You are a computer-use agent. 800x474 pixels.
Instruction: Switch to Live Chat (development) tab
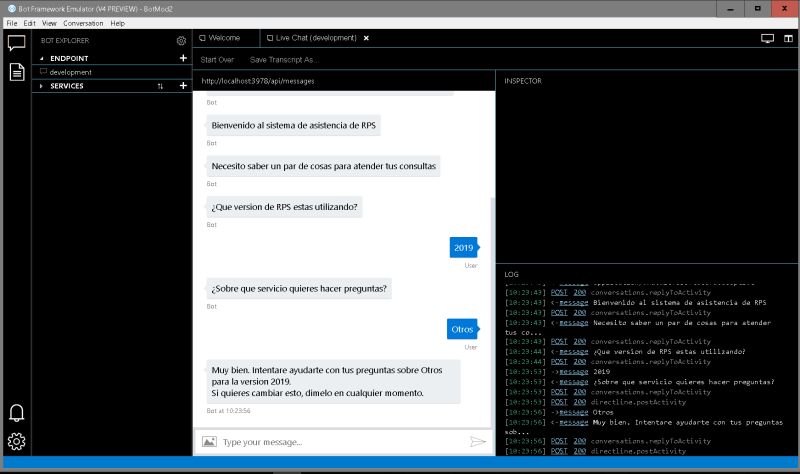(312, 38)
